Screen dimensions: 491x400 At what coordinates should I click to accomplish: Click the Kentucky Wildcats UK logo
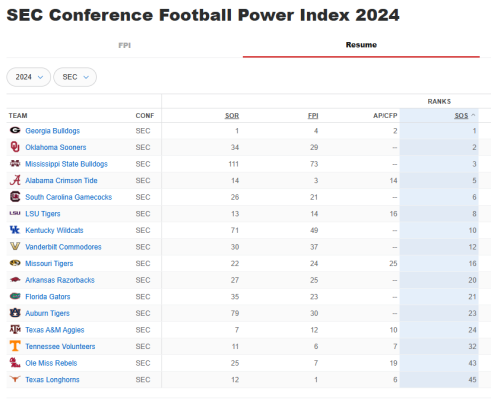point(15,230)
